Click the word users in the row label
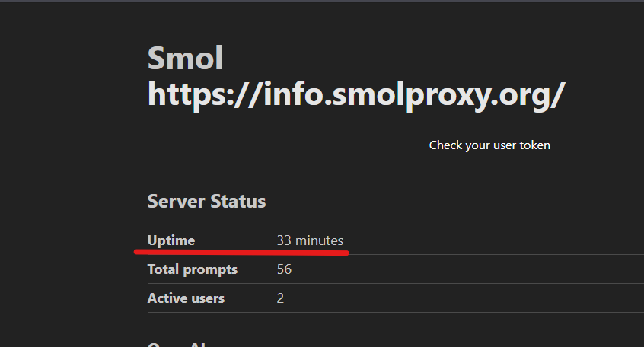The width and height of the screenshot is (644, 347). point(208,298)
